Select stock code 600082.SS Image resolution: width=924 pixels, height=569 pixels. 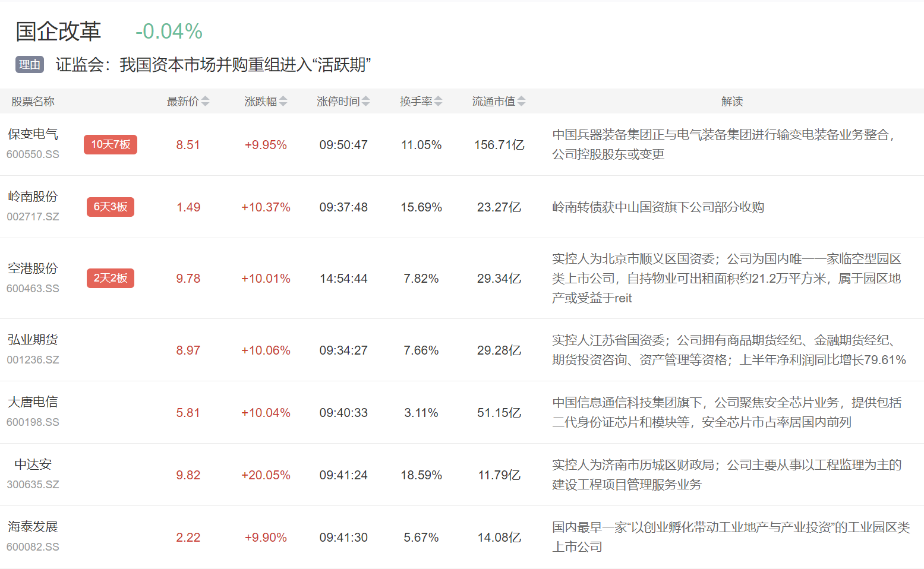click(33, 547)
